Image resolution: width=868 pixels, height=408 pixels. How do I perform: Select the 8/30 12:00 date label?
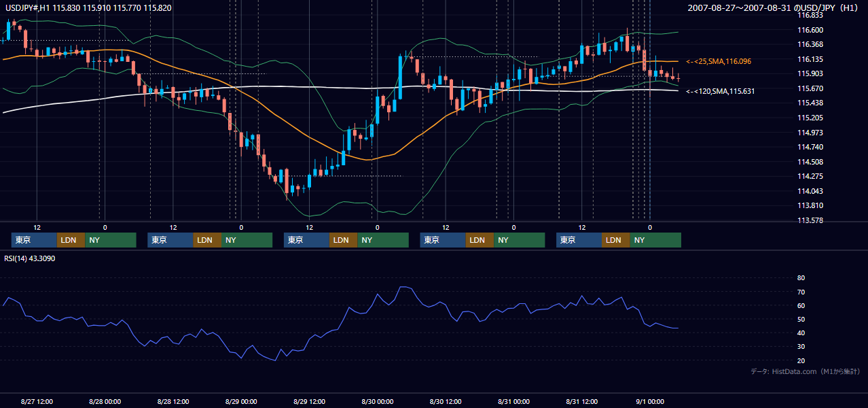446,401
